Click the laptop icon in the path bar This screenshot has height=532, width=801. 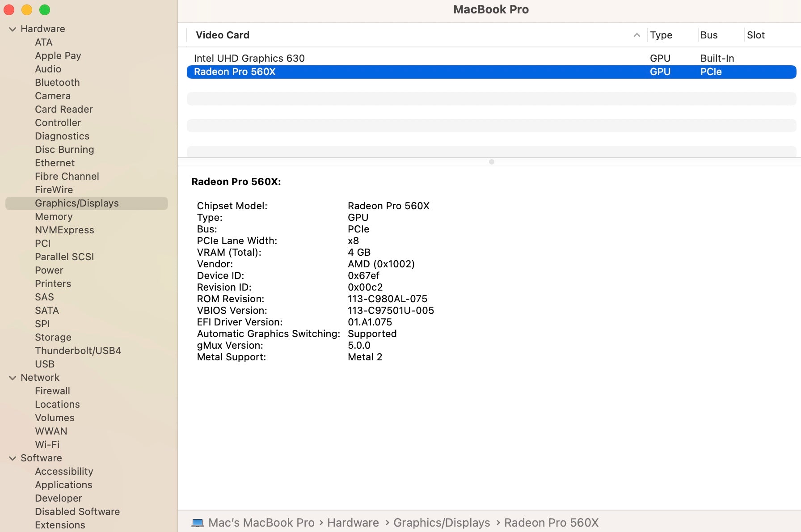pos(197,523)
